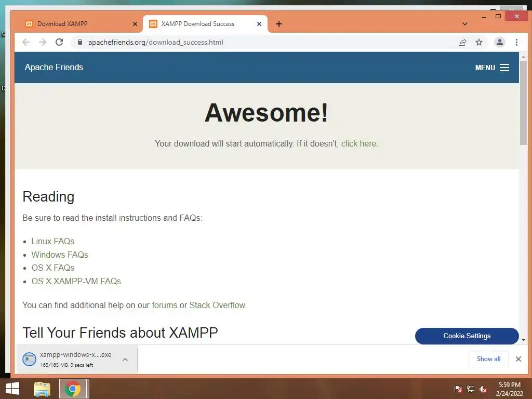The height and width of the screenshot is (399, 532).
Task: Open File Explorer from the taskbar
Action: pos(42,389)
